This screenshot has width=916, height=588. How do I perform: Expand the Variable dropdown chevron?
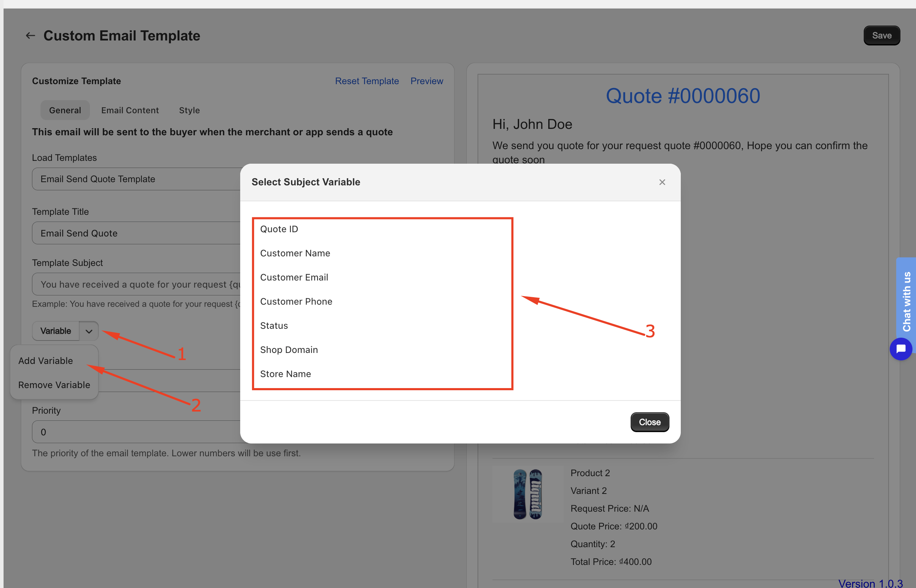click(89, 331)
